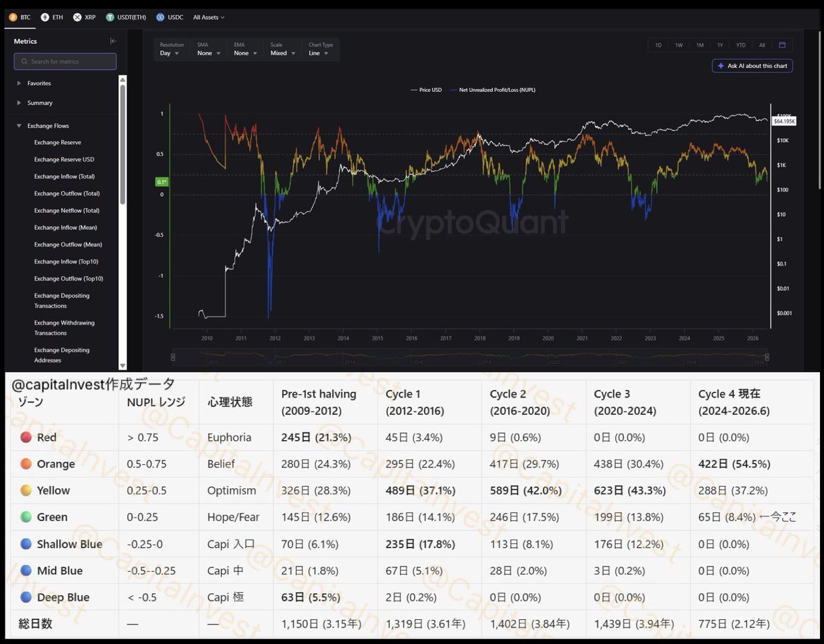Open the Exchange Reserve USD metric
Viewport: 824px width, 644px height.
pyautogui.click(x=65, y=159)
